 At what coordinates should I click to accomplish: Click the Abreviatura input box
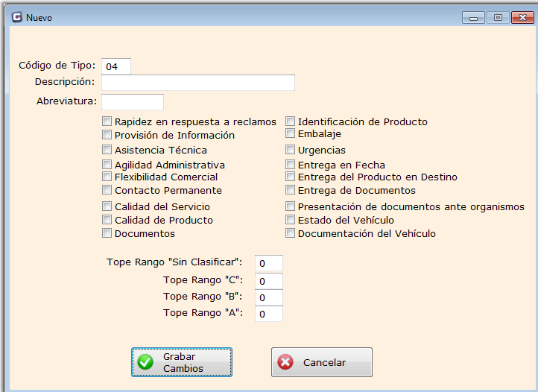pos(133,101)
